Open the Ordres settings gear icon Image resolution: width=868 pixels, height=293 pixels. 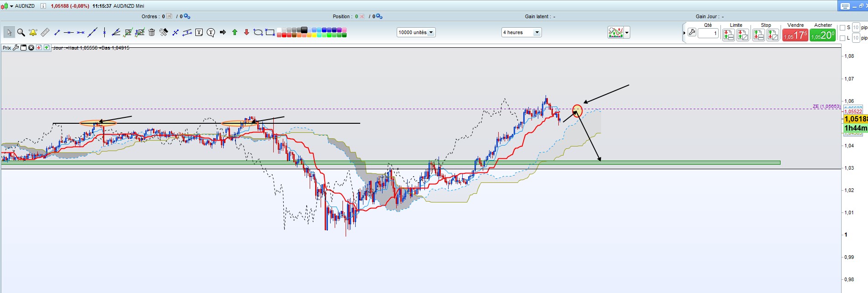click(x=187, y=16)
